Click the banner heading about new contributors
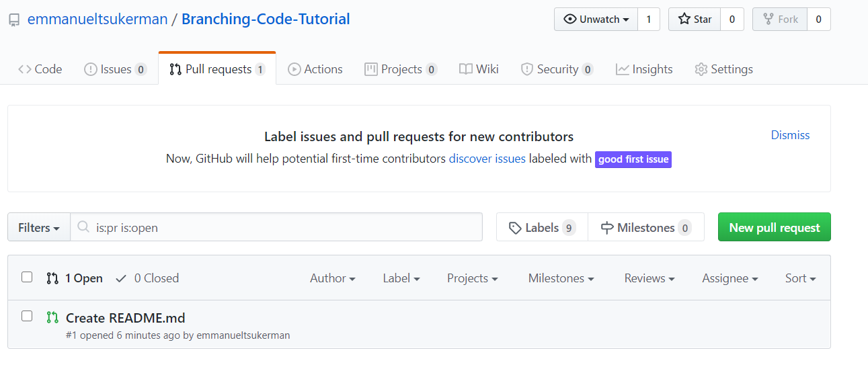This screenshot has height=369, width=868. click(419, 137)
